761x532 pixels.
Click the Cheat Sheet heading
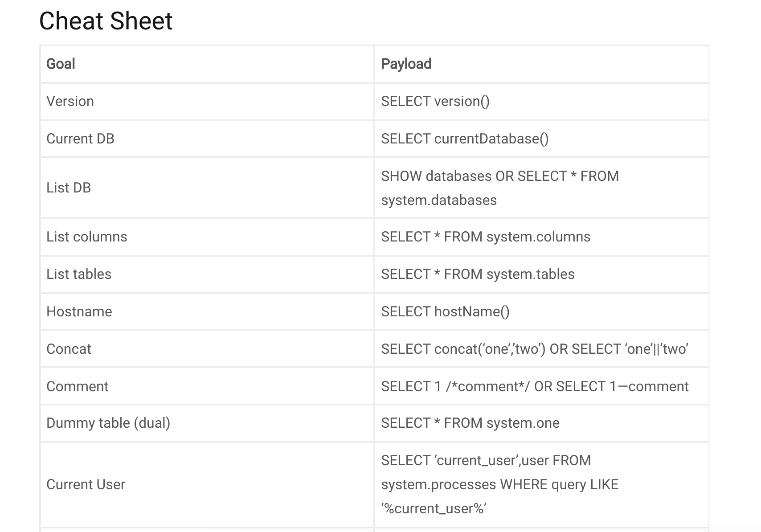(x=106, y=21)
